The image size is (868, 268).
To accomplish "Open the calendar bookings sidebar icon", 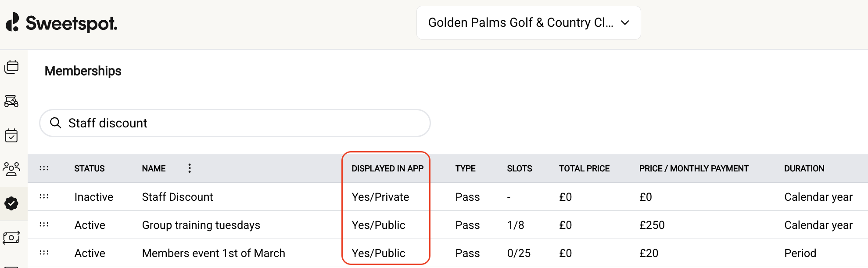I will tap(11, 135).
